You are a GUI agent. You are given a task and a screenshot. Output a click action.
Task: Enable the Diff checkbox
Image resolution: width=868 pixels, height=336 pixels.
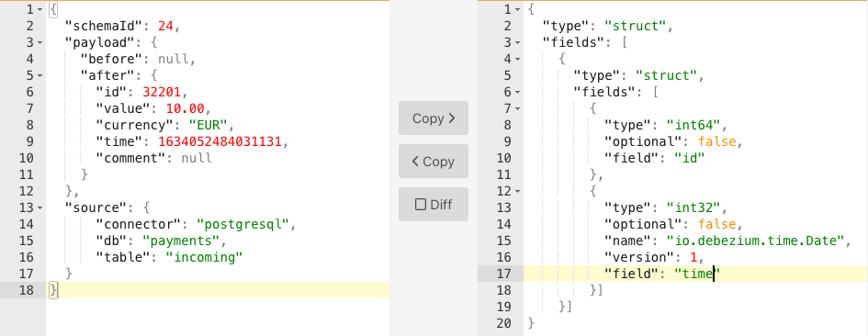[x=434, y=204]
